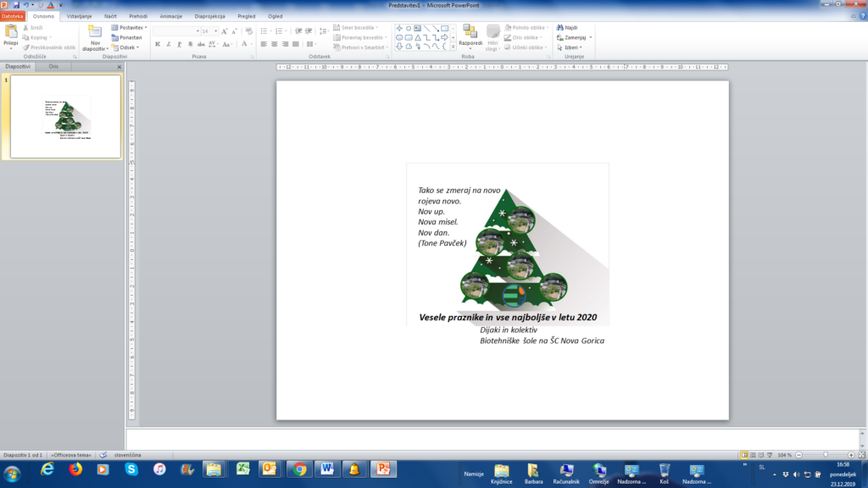The image size is (868, 488).
Task: Zoom out with the minus button
Action: coord(798,455)
